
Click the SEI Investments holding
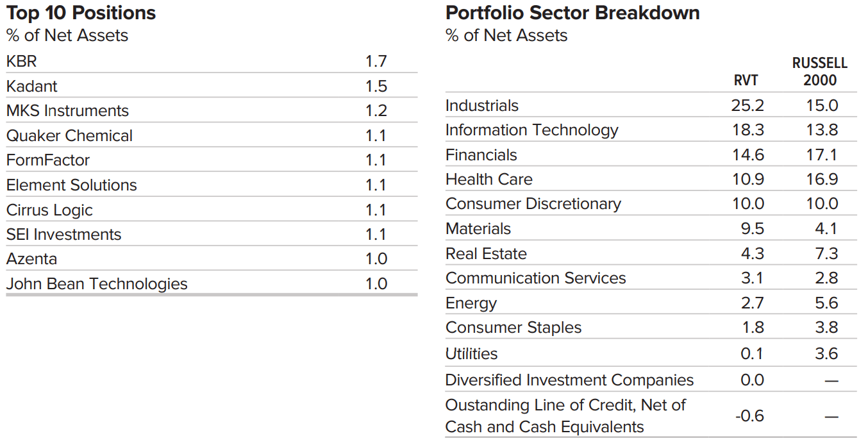tap(63, 235)
